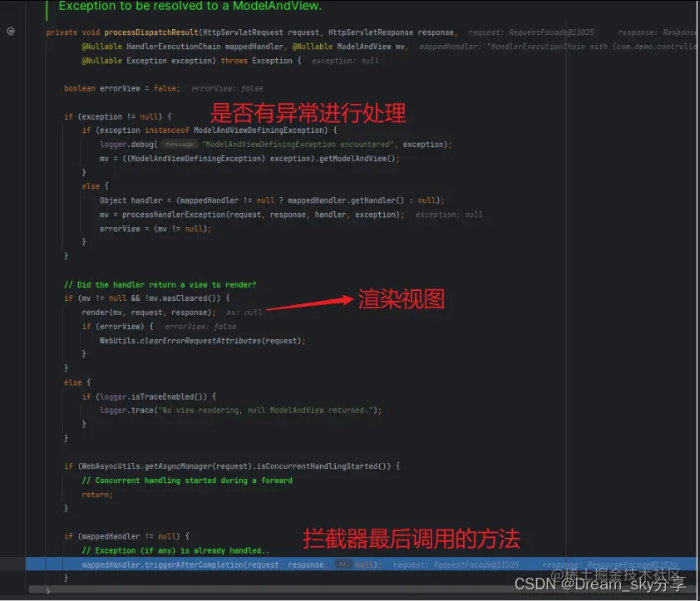Click 'if (mv != null && !mv.wasCleared()) {'
Screen dimensions: 700x601
(x=147, y=298)
